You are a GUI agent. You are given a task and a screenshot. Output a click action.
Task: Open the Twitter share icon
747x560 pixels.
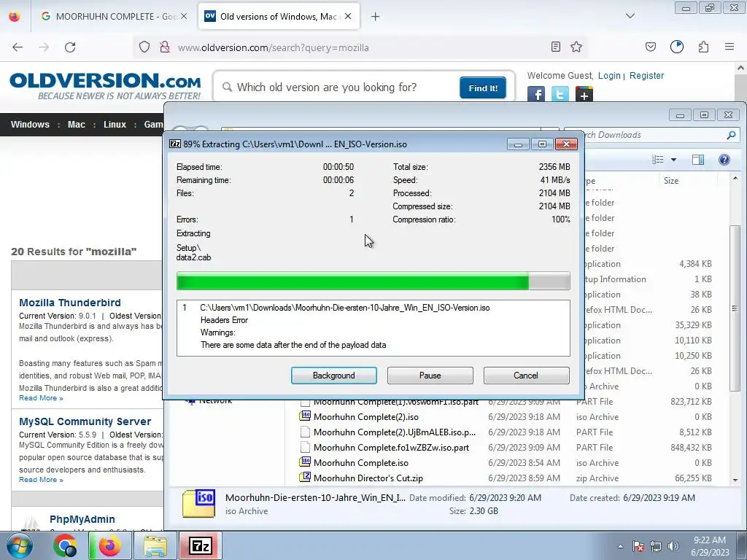[560, 94]
